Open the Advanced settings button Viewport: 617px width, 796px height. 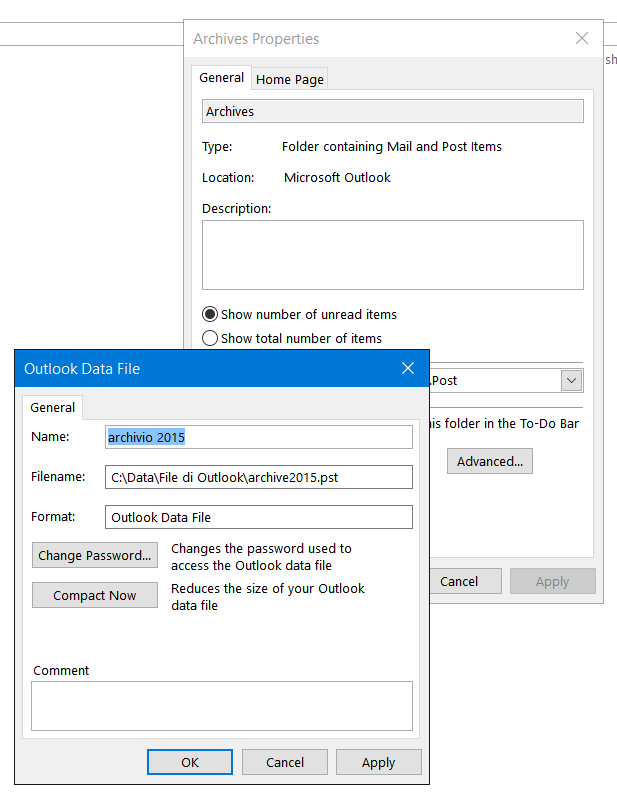pos(489,461)
